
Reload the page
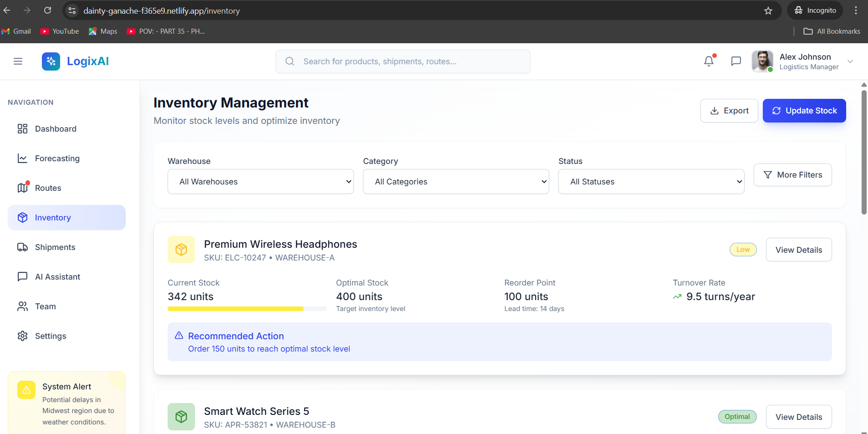click(47, 10)
